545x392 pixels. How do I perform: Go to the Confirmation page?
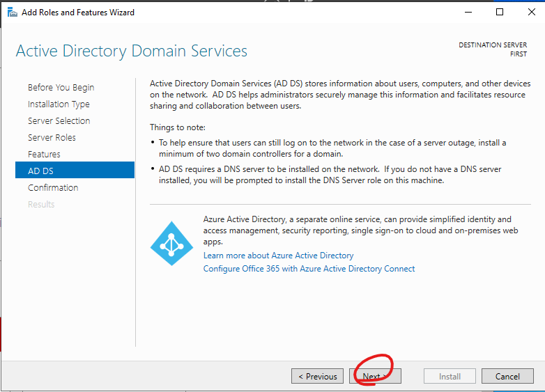(53, 188)
